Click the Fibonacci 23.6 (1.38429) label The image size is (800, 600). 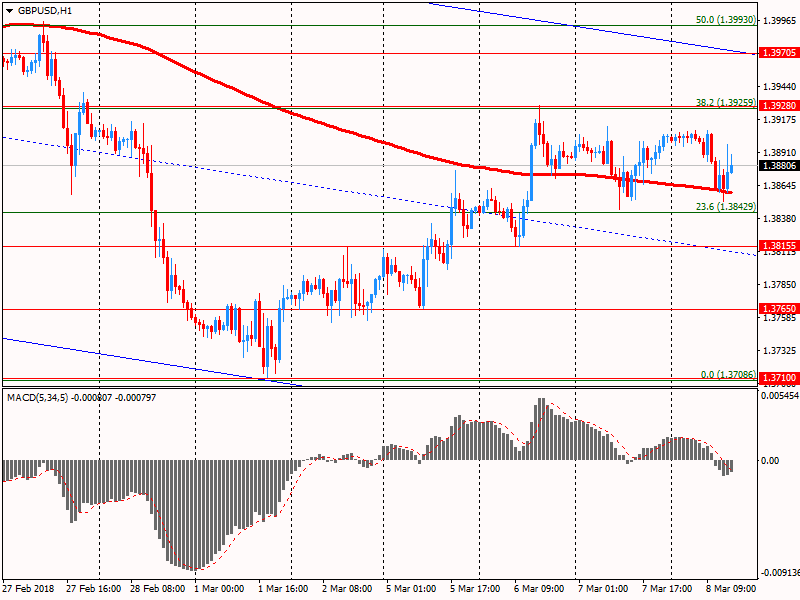point(726,207)
